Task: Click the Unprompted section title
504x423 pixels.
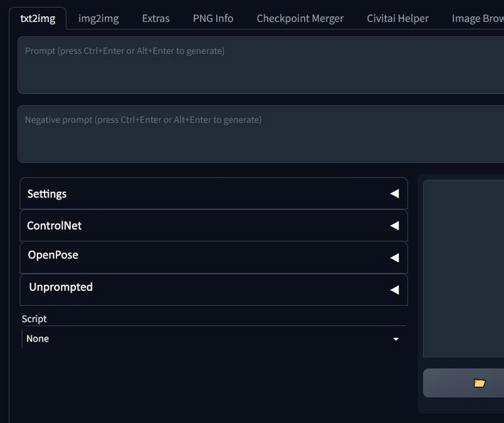Action: [x=61, y=287]
